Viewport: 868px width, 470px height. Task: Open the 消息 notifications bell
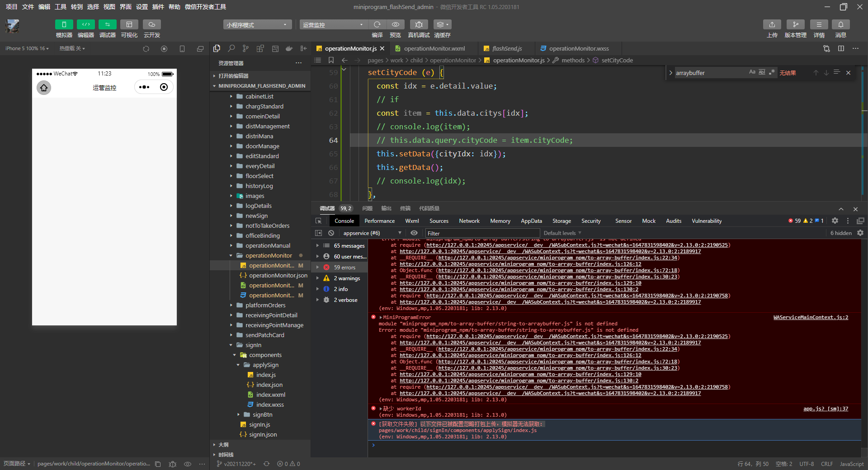(x=841, y=24)
